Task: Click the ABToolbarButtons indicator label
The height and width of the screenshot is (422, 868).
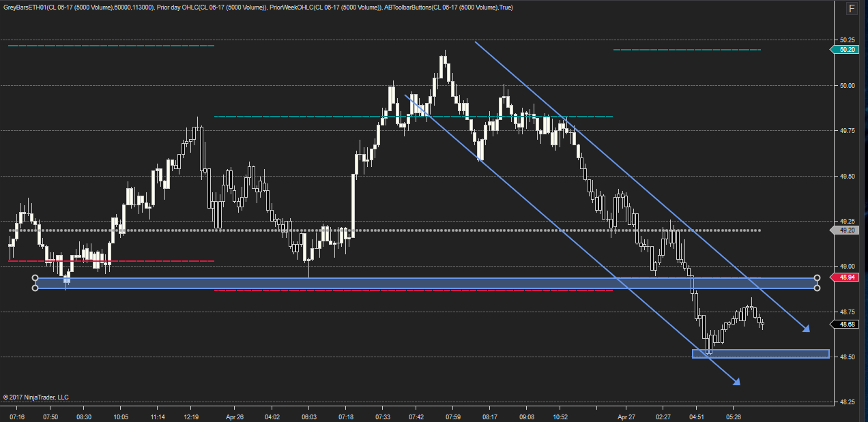Action: pyautogui.click(x=448, y=7)
